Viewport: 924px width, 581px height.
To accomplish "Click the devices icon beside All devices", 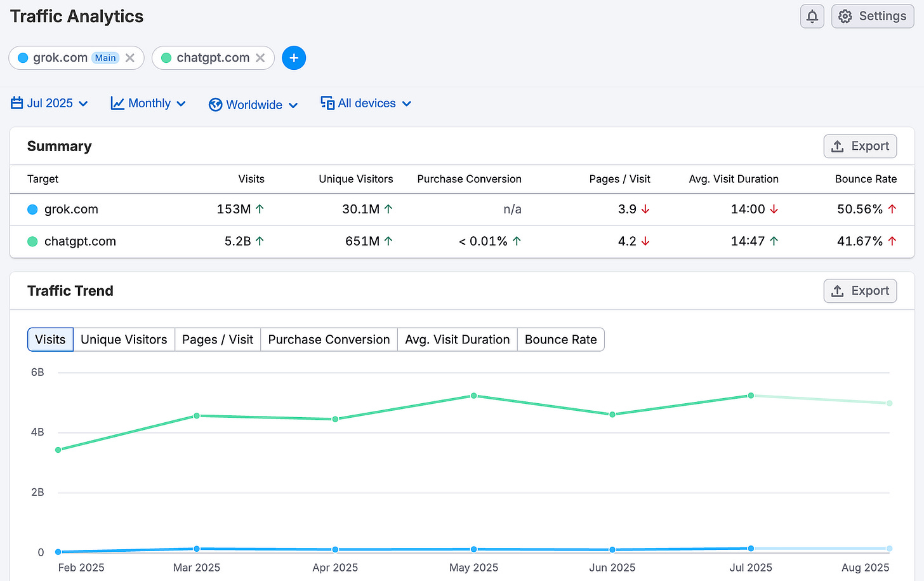I will (x=327, y=103).
